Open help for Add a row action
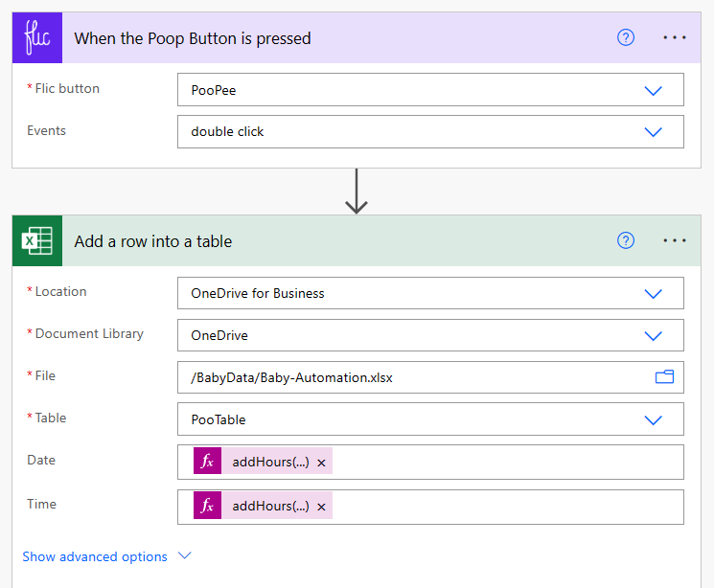 point(626,241)
